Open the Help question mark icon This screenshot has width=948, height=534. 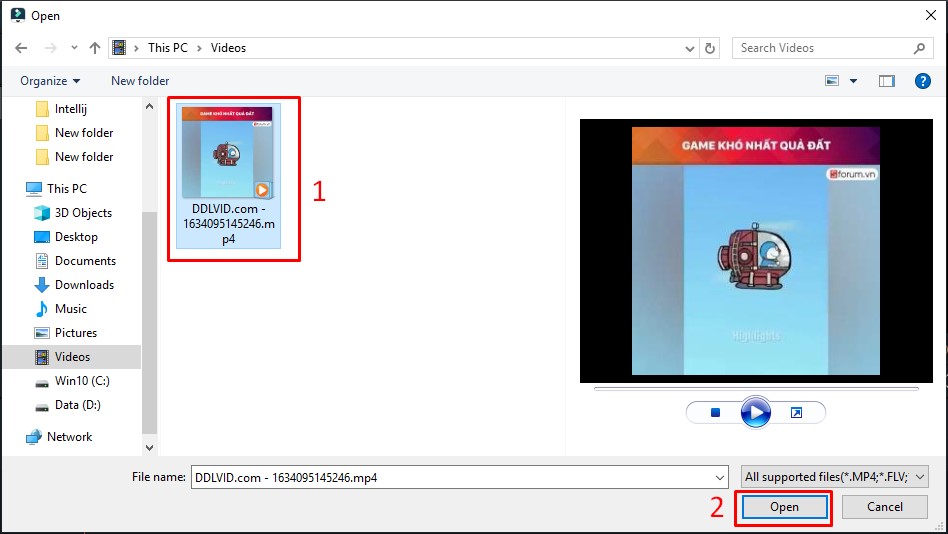[922, 81]
